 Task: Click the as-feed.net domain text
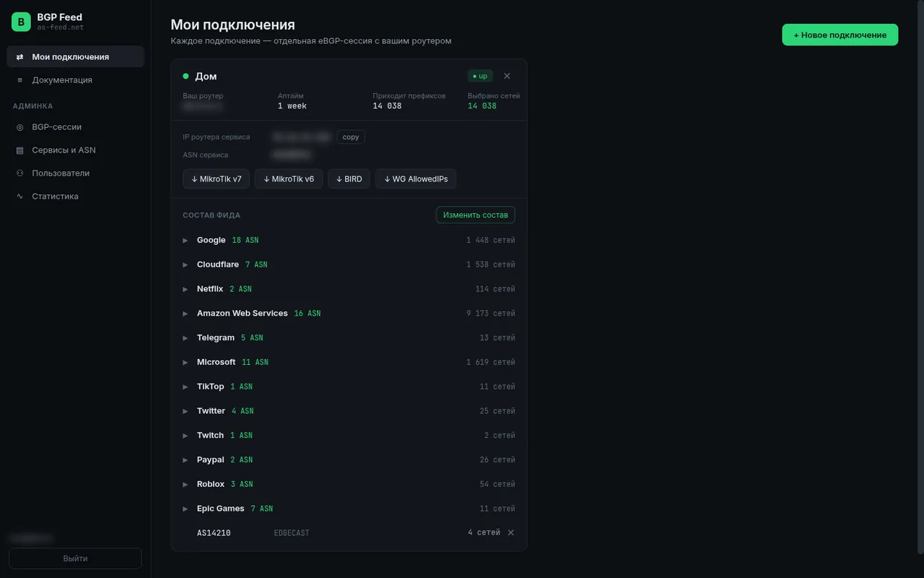[61, 27]
